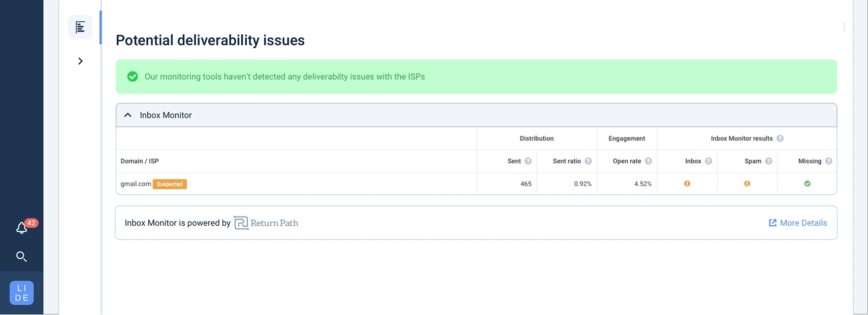Click help icon beside Open rate
868x315 pixels.
649,161
